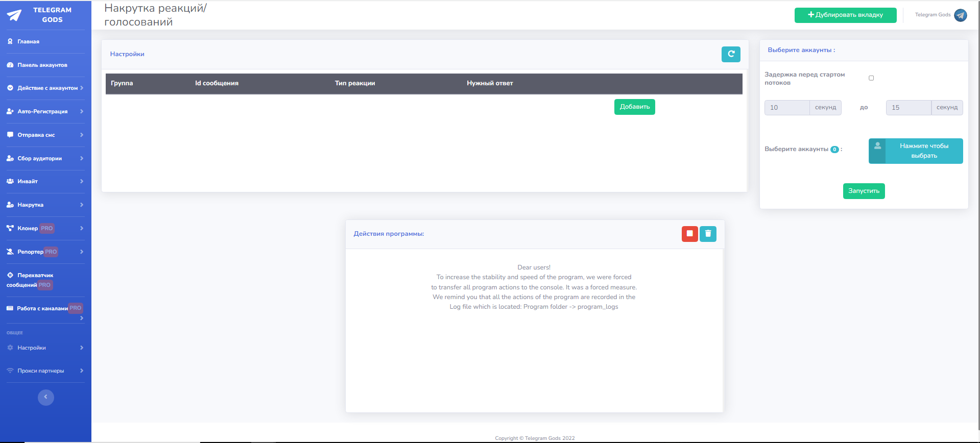Expand the Репортер submenu arrow
Screen dimensions: 980x443
pyautogui.click(x=82, y=252)
